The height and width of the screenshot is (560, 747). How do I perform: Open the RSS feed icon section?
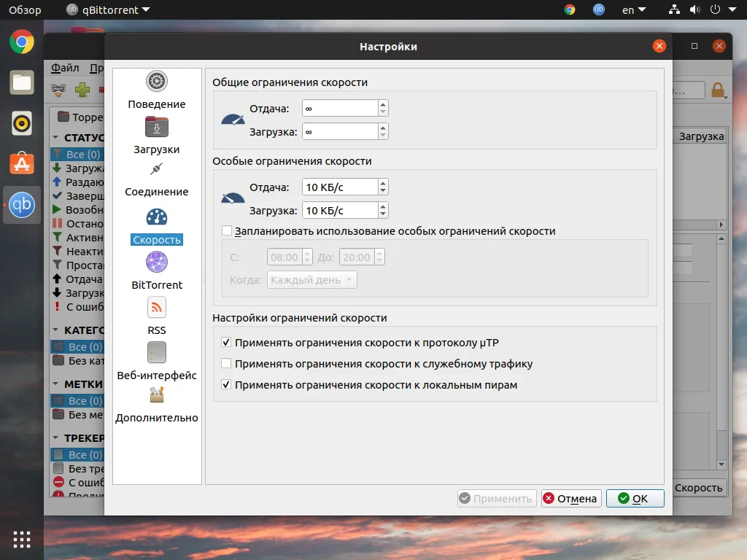click(x=156, y=308)
